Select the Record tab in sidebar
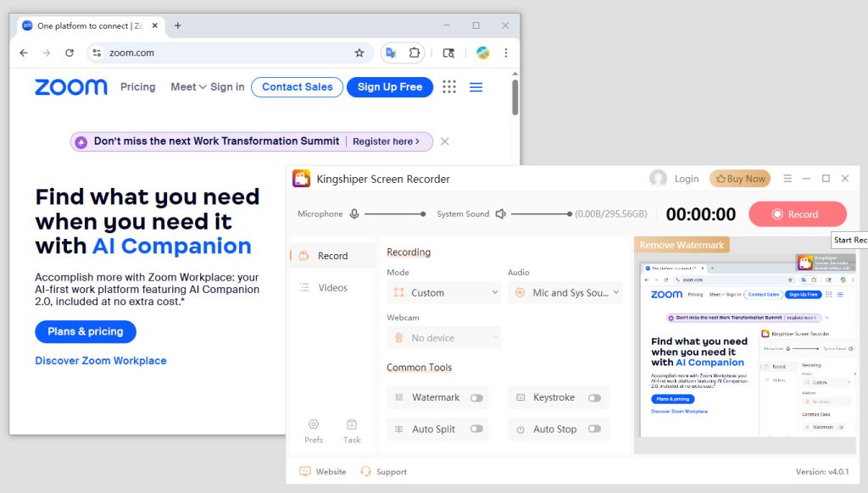Image resolution: width=868 pixels, height=493 pixels. click(x=332, y=256)
